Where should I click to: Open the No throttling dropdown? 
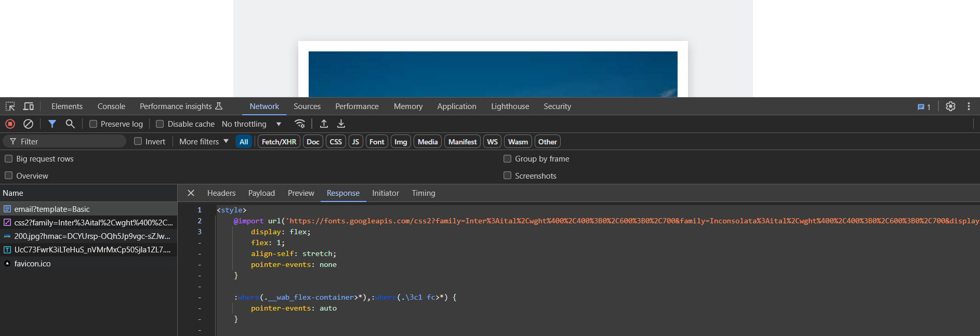[x=251, y=124]
